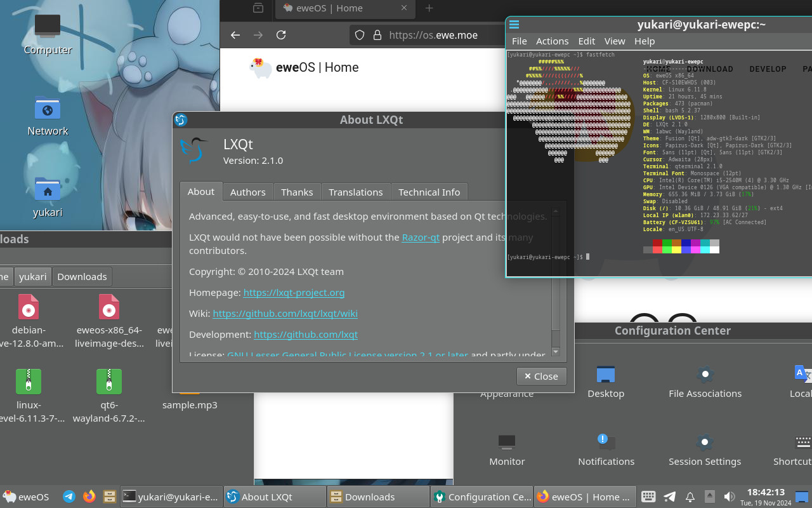Screen dimensions: 812x508
Task: Open Monitor settings in Configuration Center
Action: click(506, 449)
